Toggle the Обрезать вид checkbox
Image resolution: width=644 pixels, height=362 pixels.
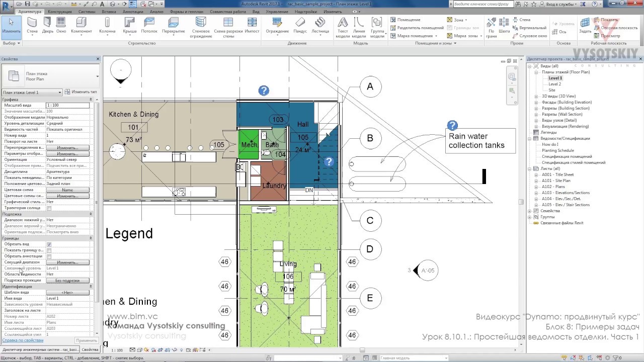(x=49, y=244)
